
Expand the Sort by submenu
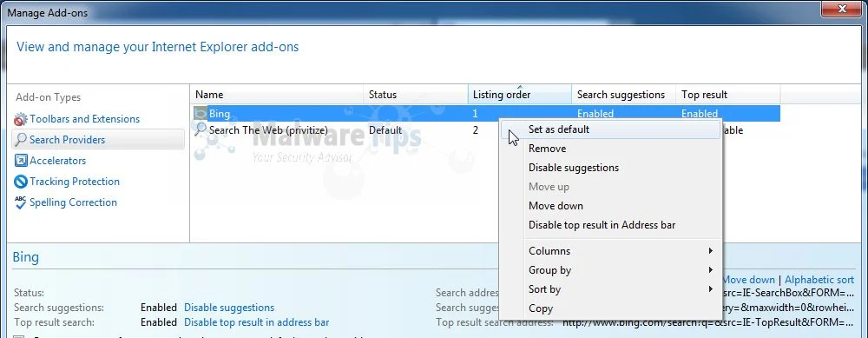611,289
